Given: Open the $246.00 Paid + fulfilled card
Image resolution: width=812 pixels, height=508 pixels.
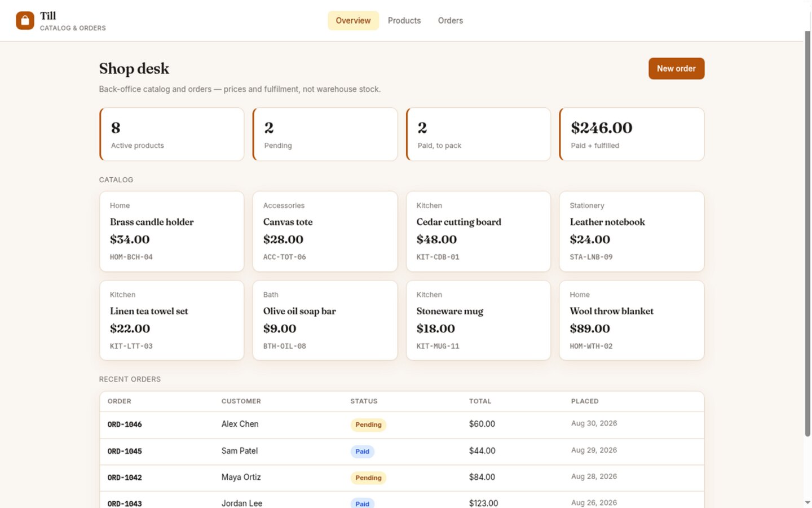Looking at the screenshot, I should point(632,134).
